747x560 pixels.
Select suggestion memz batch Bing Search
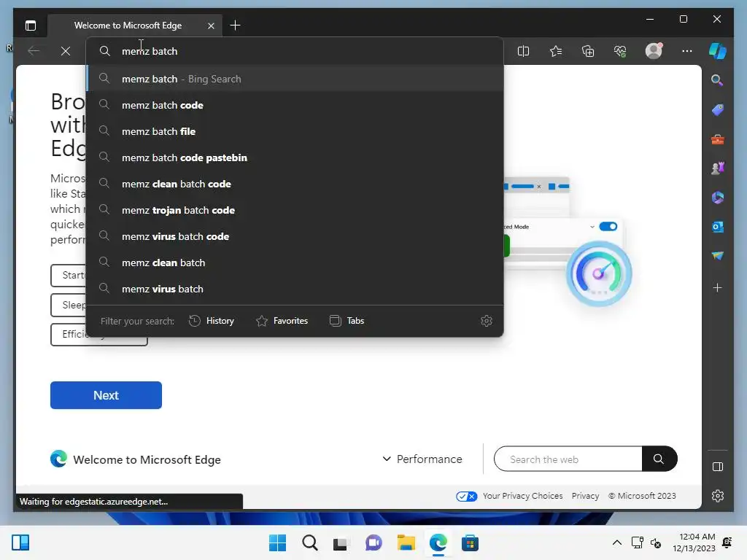[x=295, y=79]
